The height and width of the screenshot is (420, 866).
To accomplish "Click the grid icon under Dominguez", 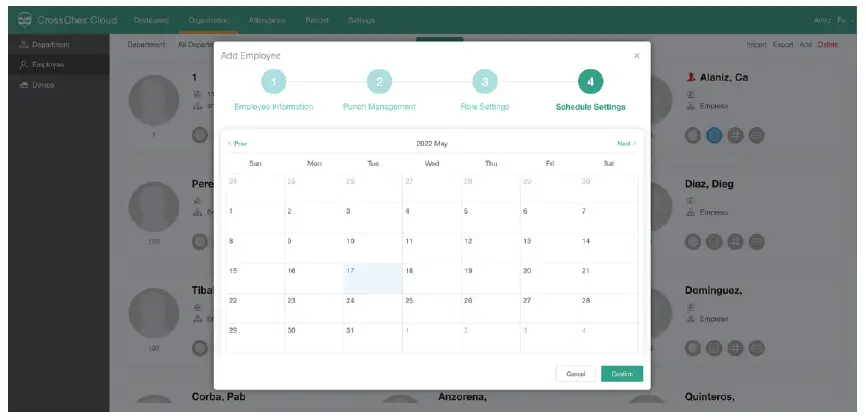I will (x=735, y=348).
